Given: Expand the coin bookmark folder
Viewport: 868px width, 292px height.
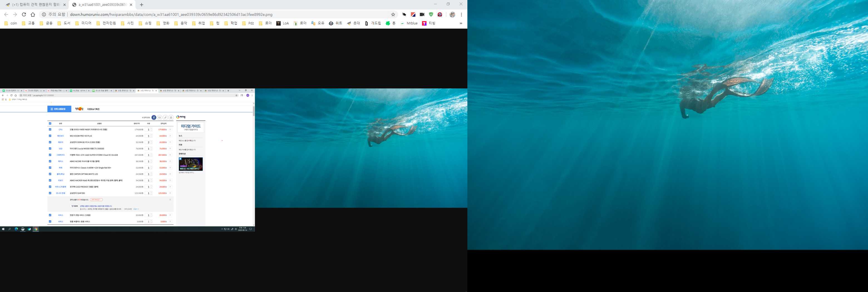Looking at the screenshot, I should 11,23.
